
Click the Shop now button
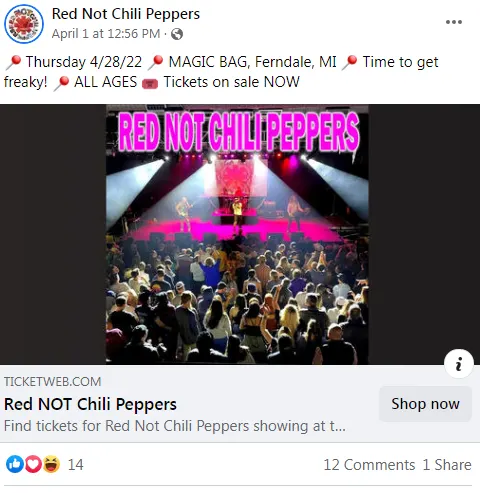point(425,404)
